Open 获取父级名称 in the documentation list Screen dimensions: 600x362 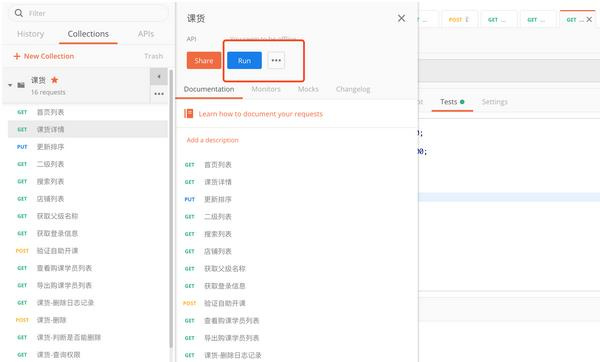tap(225, 269)
